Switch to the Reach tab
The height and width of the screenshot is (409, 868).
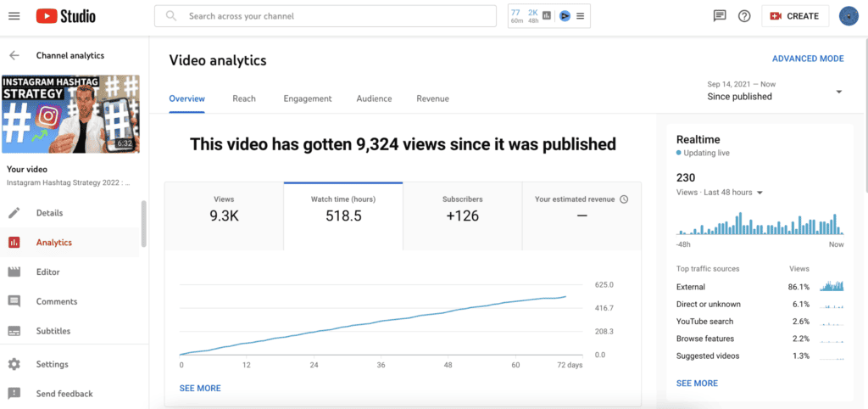click(x=244, y=98)
